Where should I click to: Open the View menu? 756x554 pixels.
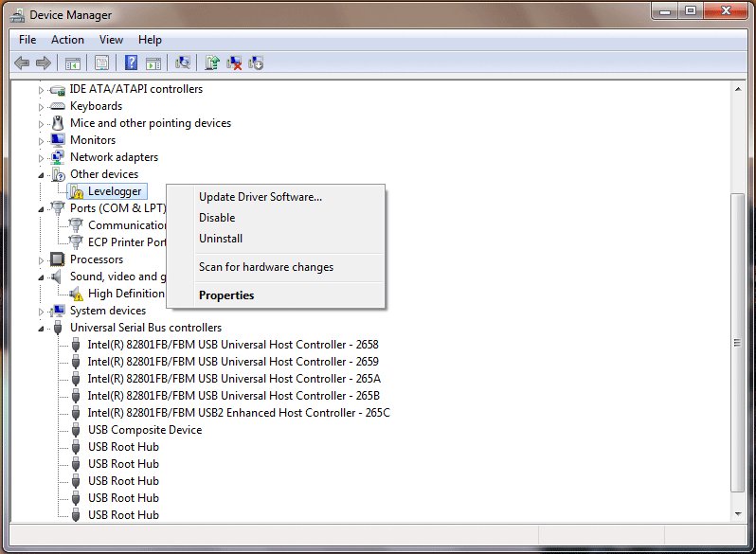click(111, 40)
